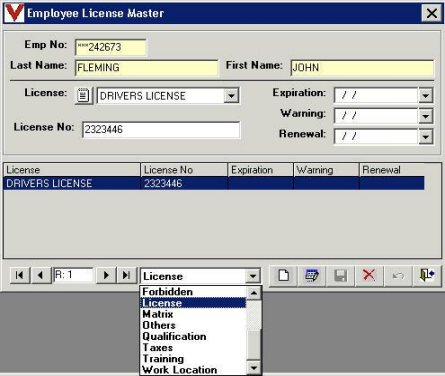Go to the previous record

tap(41, 275)
